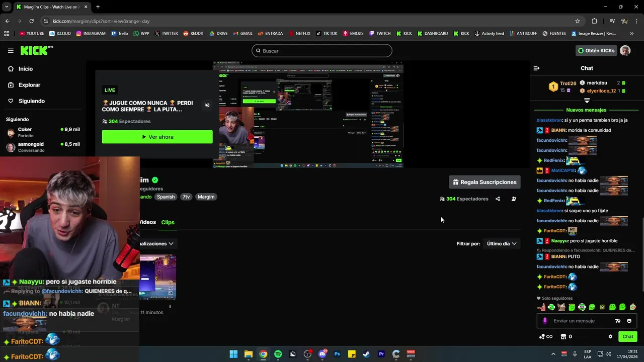Open the emoji picker in chat input
This screenshot has height=362, width=644.
[x=629, y=321]
